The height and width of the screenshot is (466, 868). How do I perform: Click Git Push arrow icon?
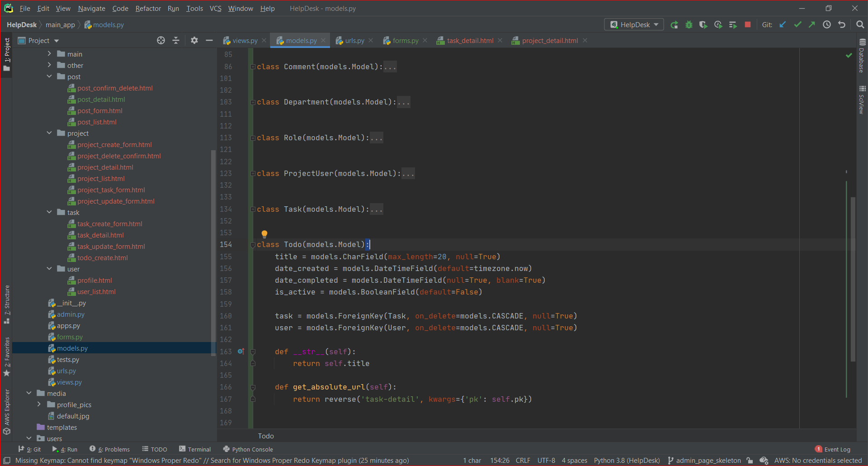[x=812, y=25]
